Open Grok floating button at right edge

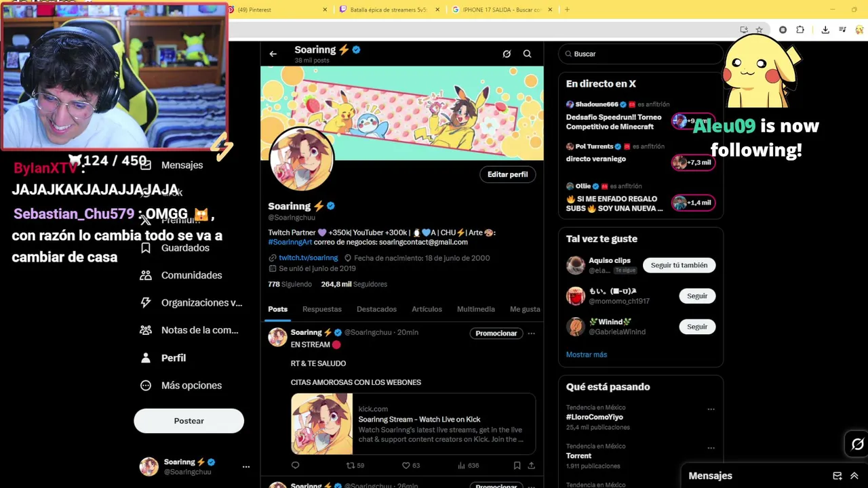(x=858, y=444)
